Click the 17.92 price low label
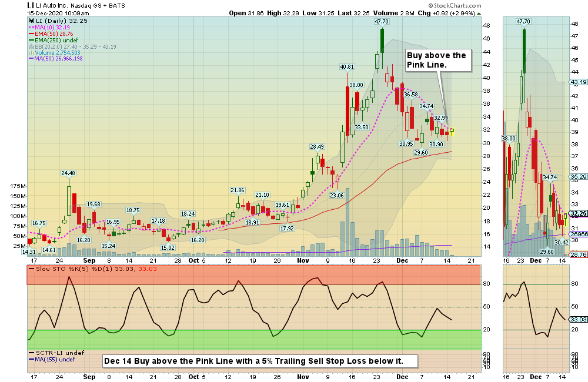 click(x=287, y=228)
